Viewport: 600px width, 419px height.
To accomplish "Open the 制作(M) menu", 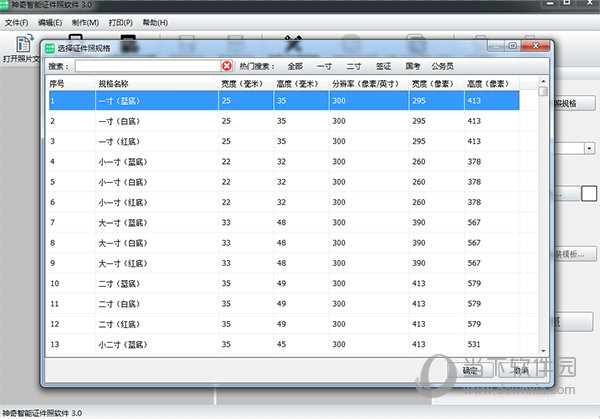I will pyautogui.click(x=85, y=23).
